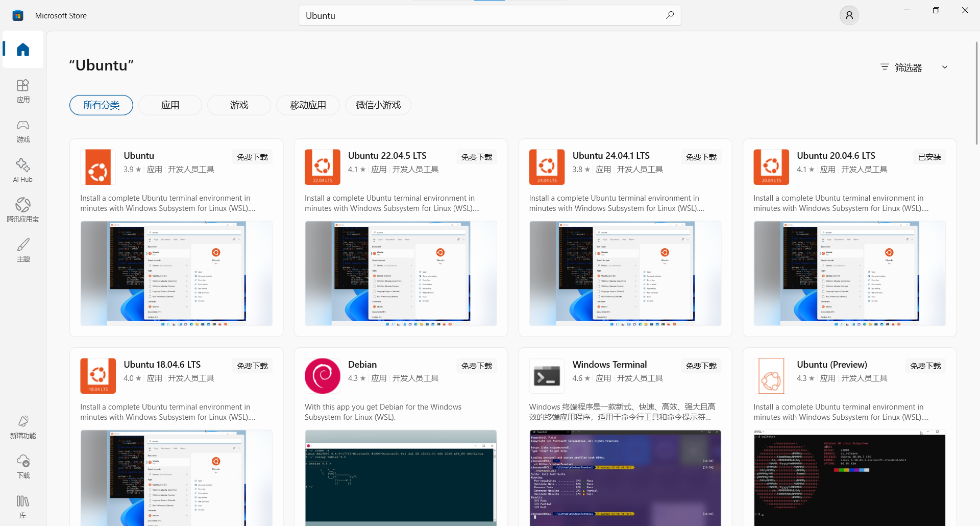Open 新增功能 (What's New) section
The width and height of the screenshot is (980, 526).
pyautogui.click(x=23, y=427)
